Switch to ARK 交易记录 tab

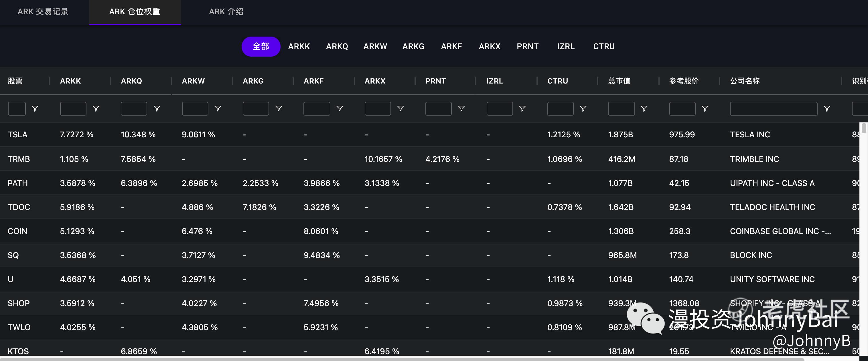pyautogui.click(x=43, y=12)
